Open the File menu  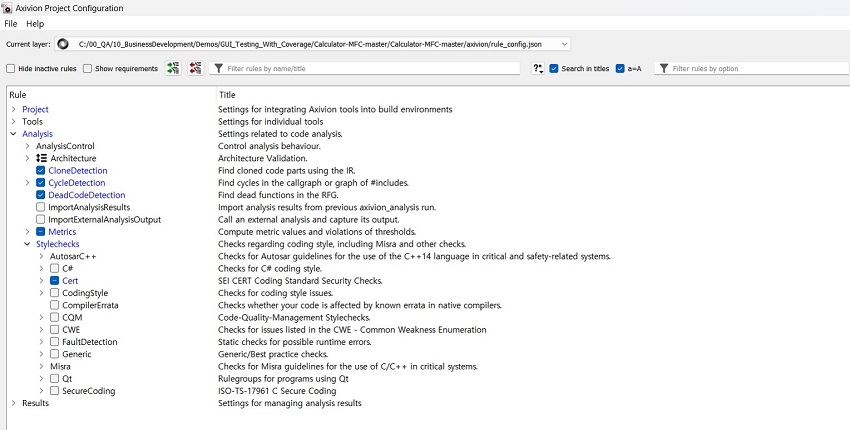[x=10, y=23]
